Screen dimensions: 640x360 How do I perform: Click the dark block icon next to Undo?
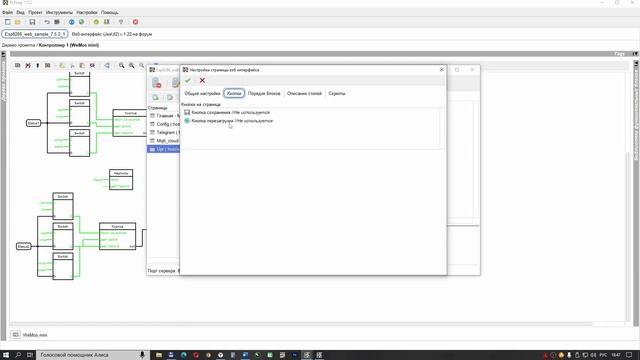[x=57, y=22]
